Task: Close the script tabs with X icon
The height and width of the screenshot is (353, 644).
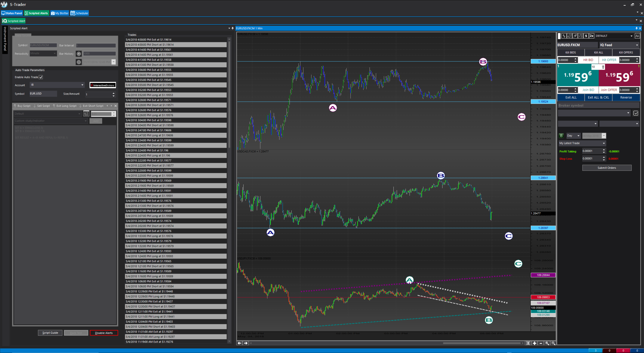Action: pos(116,106)
